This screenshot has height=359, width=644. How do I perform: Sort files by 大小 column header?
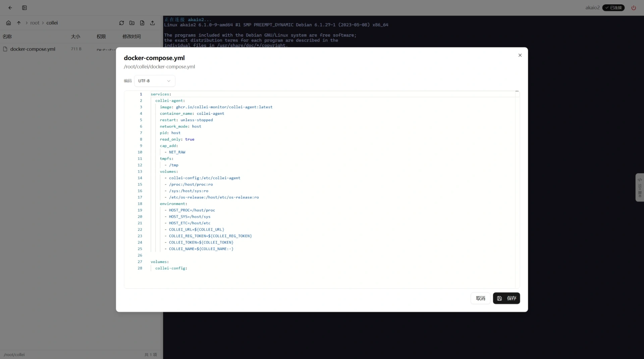click(75, 37)
